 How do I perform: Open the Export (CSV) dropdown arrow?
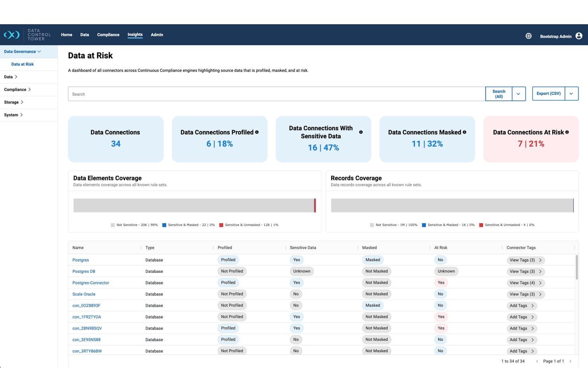pos(571,94)
